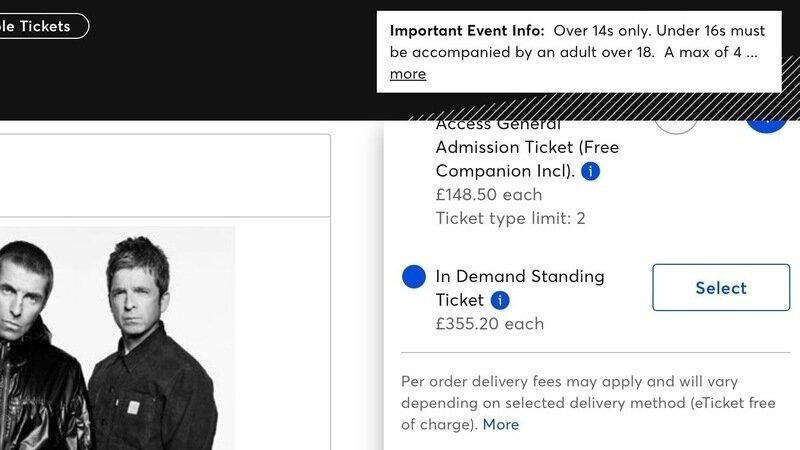800x450 pixels.
Task: Open the 'More' link about delivery fees
Action: coord(501,424)
